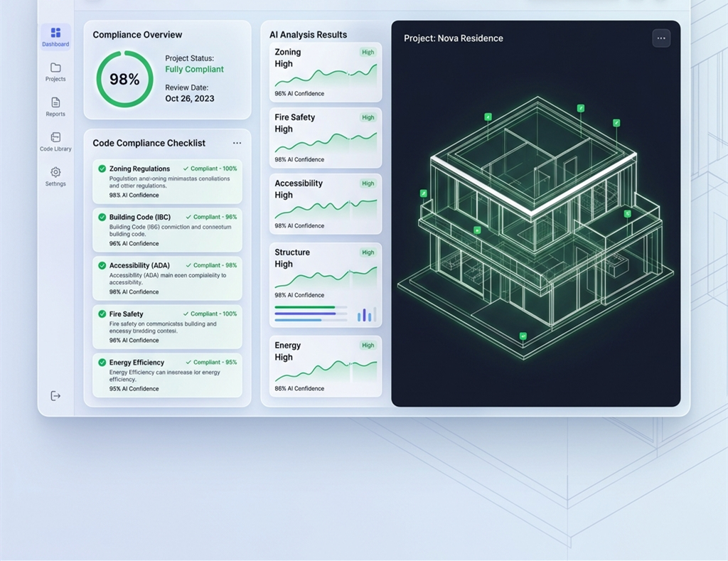Click the Fully Compliant status text
The image size is (728, 561).
(194, 69)
